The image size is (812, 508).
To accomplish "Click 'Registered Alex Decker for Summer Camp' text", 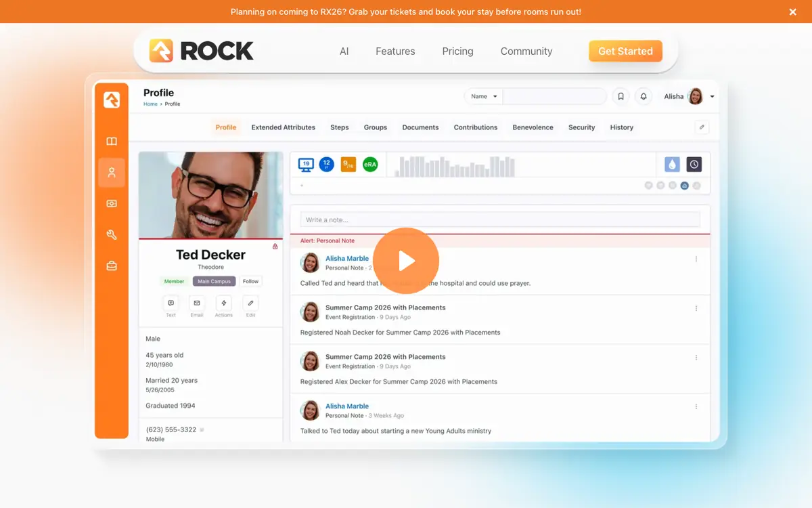I will tap(399, 381).
